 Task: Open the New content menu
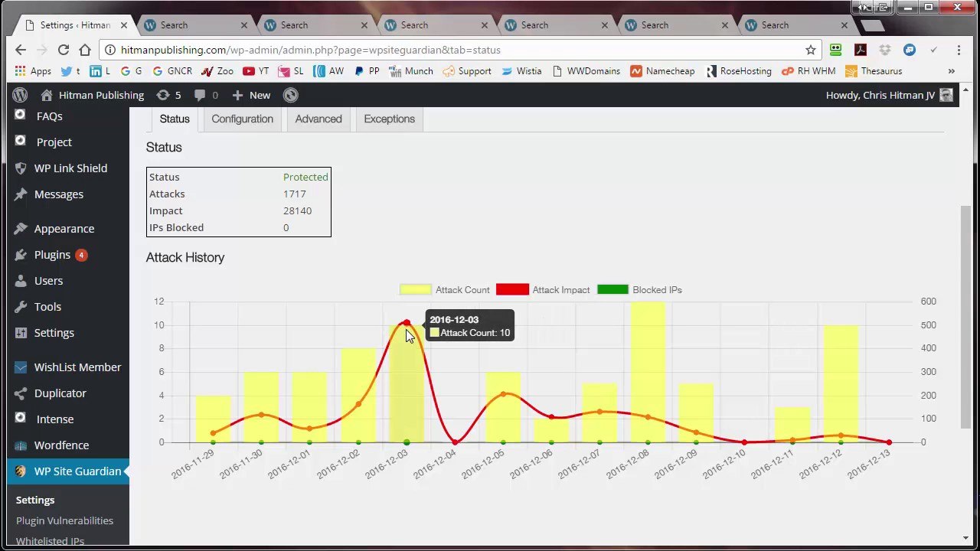point(251,95)
